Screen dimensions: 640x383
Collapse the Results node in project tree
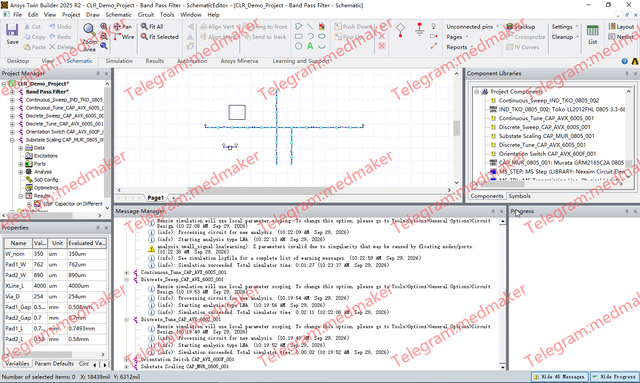(20, 196)
